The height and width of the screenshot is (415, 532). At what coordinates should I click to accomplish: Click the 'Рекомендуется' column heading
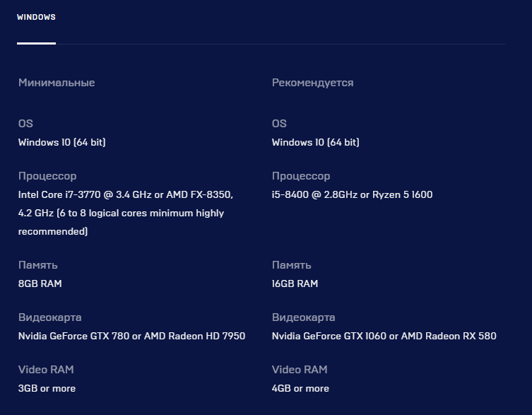tap(312, 83)
